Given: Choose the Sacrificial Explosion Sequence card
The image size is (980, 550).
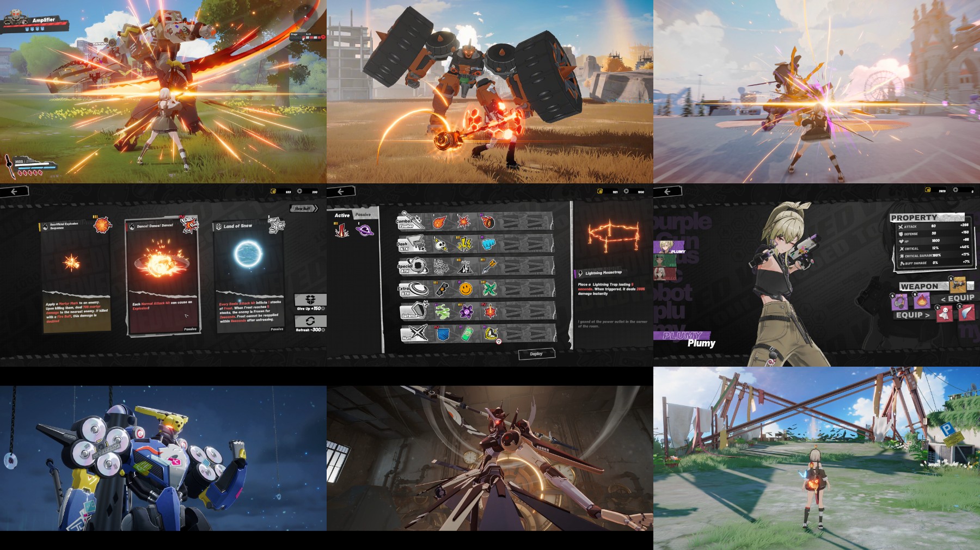Looking at the screenshot, I should tap(76, 275).
